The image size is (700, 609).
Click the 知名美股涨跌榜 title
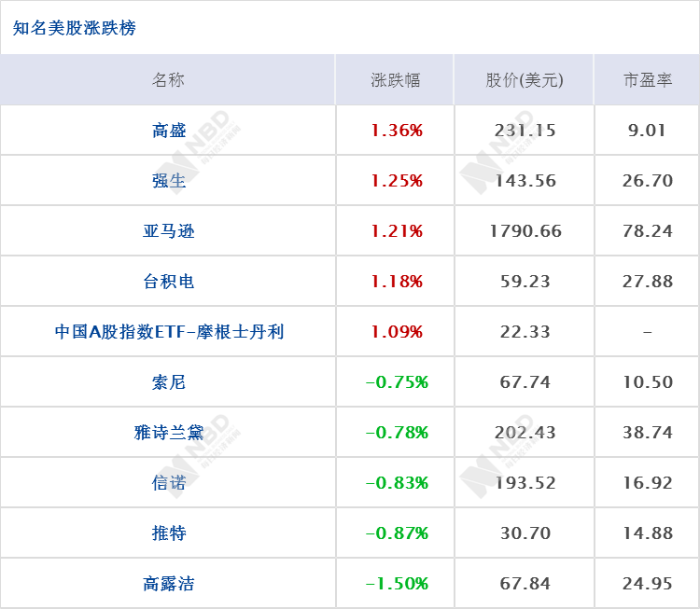coord(74,28)
